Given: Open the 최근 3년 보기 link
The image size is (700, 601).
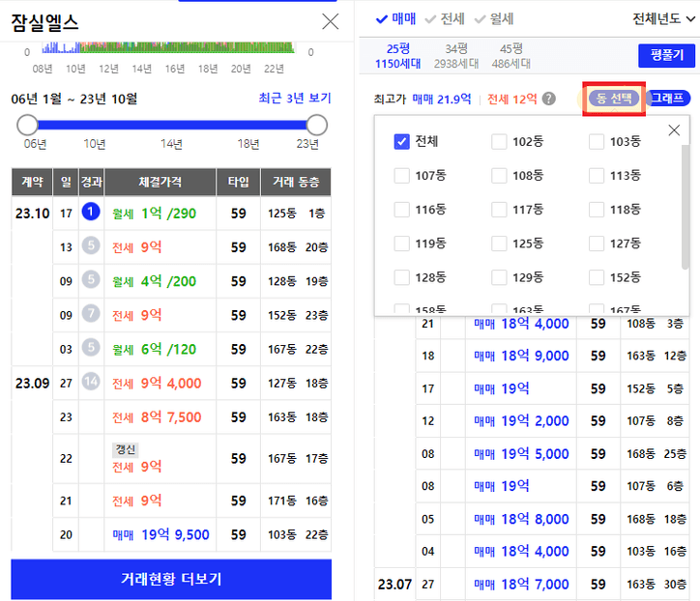Looking at the screenshot, I should [x=295, y=99].
